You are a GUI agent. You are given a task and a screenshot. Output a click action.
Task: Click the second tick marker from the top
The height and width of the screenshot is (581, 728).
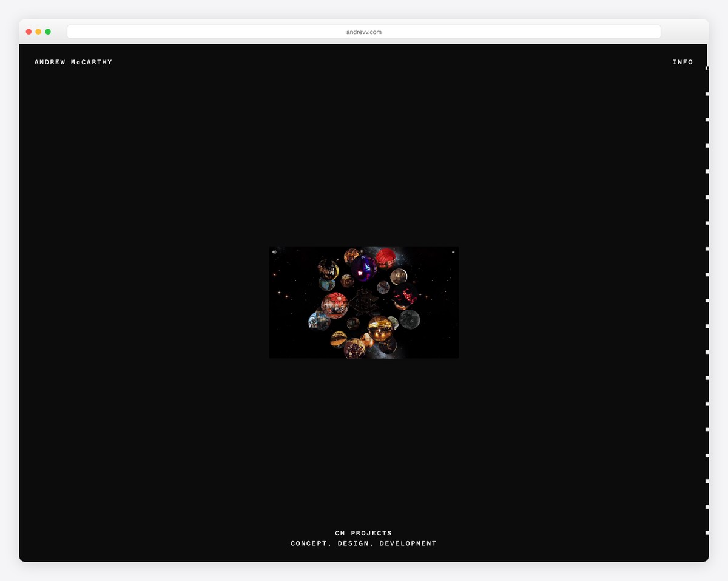point(707,95)
